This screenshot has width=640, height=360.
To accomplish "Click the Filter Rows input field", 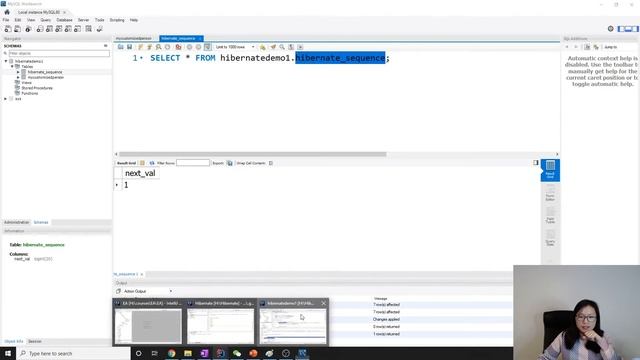I will 193,163.
